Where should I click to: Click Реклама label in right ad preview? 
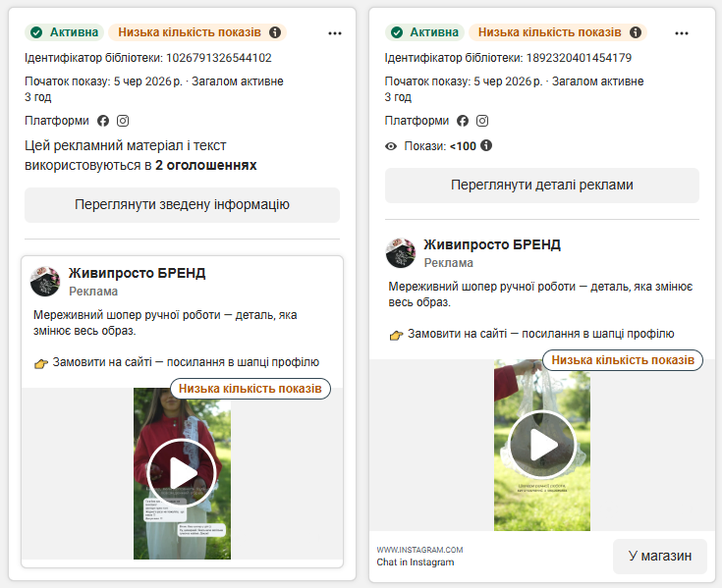(x=449, y=263)
